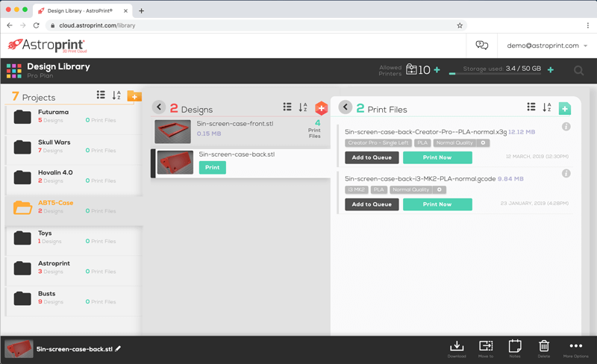Open Notes for selected design
Screen dimensions: 597x364
tap(515, 349)
